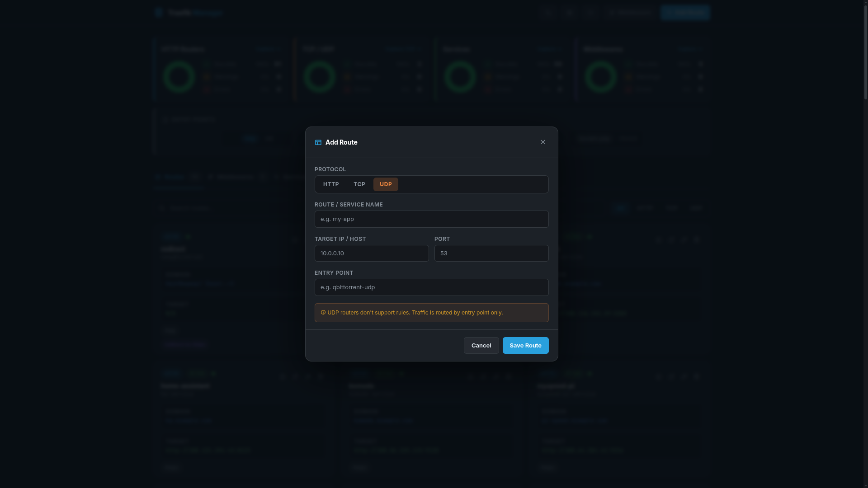
Task: Select the UDP protocol option
Action: pyautogui.click(x=385, y=184)
